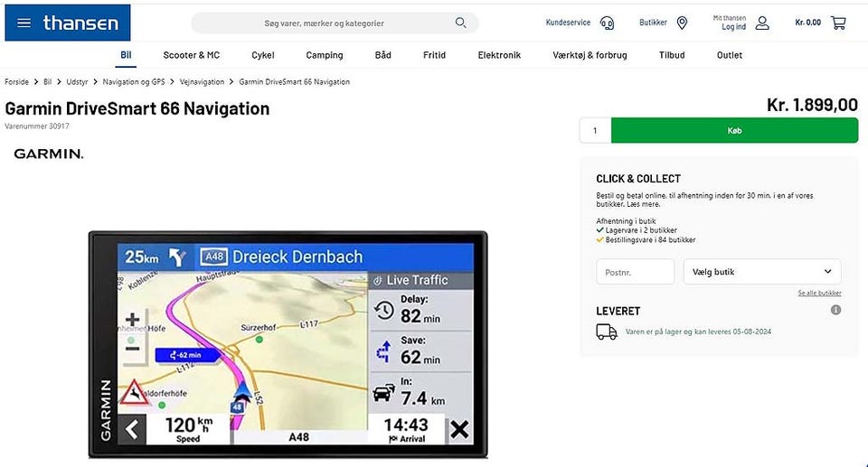Click the info icon next to LEVERET
The height and width of the screenshot is (467, 868).
coord(835,310)
